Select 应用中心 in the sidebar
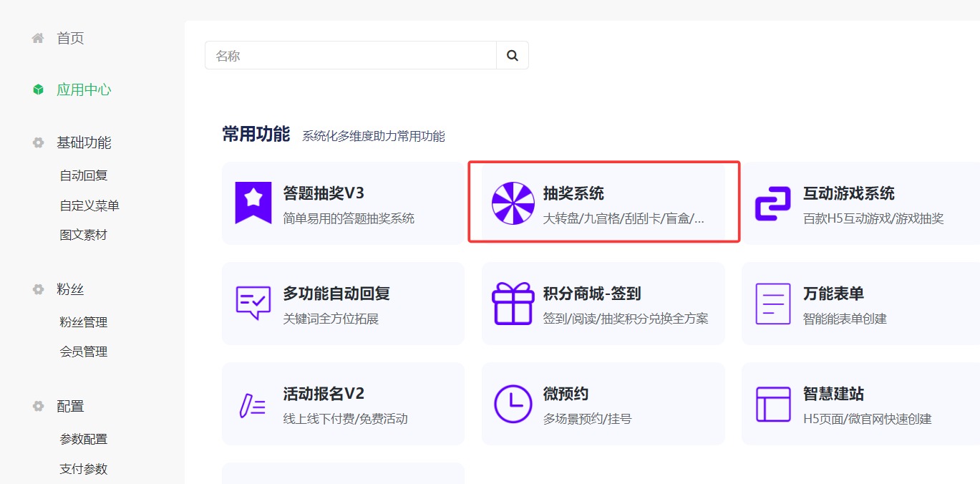 pos(84,90)
